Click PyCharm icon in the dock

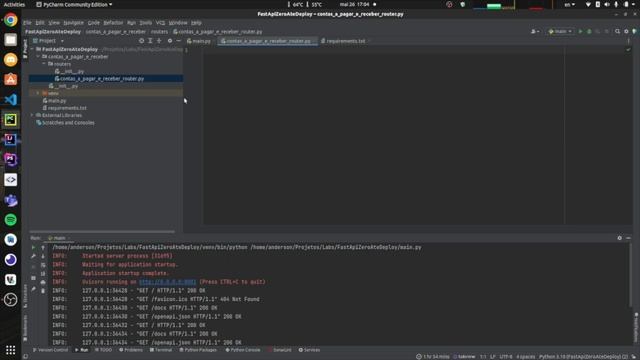coord(11,120)
